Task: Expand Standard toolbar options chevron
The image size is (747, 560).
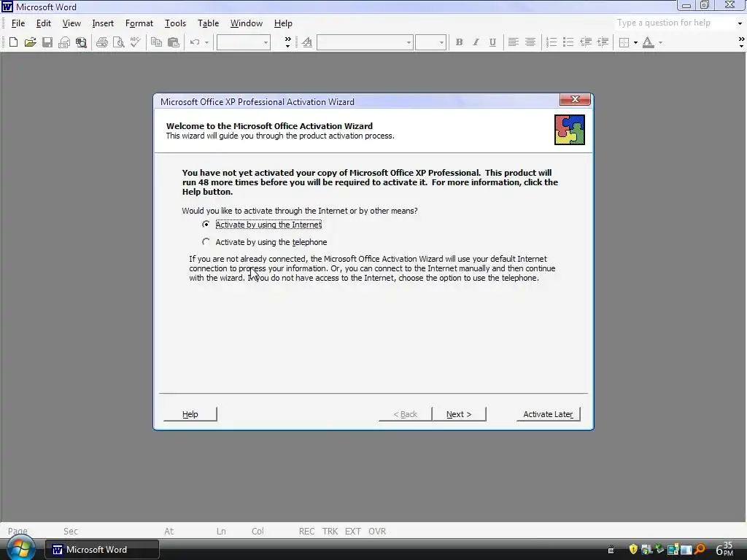Action: coord(287,42)
